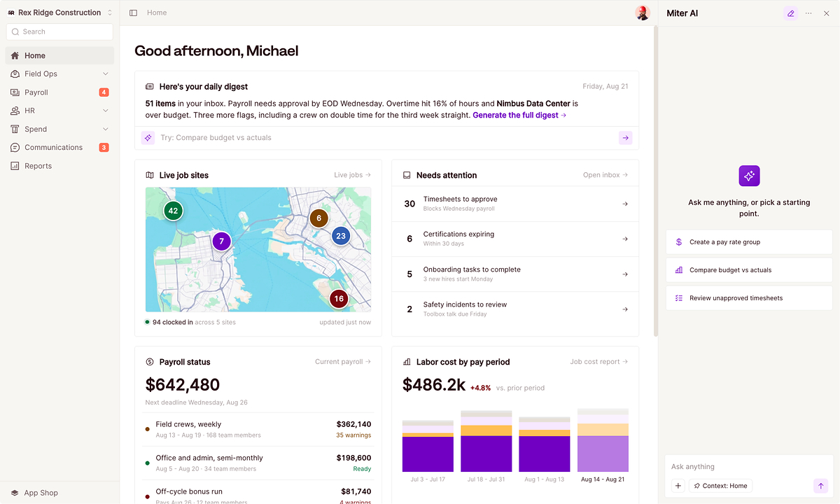Click the Jul 3 - Jul 17 bar
840x504 pixels.
point(428,446)
